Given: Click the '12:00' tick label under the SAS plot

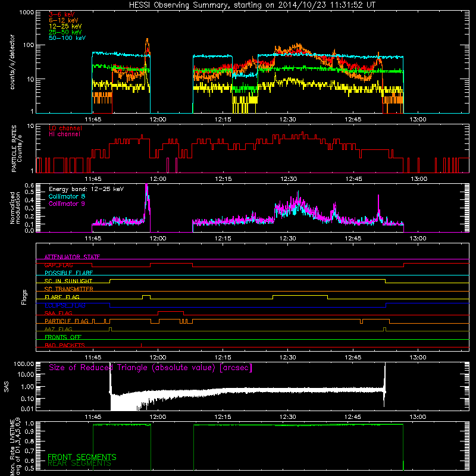Looking at the screenshot, I should point(158,417).
